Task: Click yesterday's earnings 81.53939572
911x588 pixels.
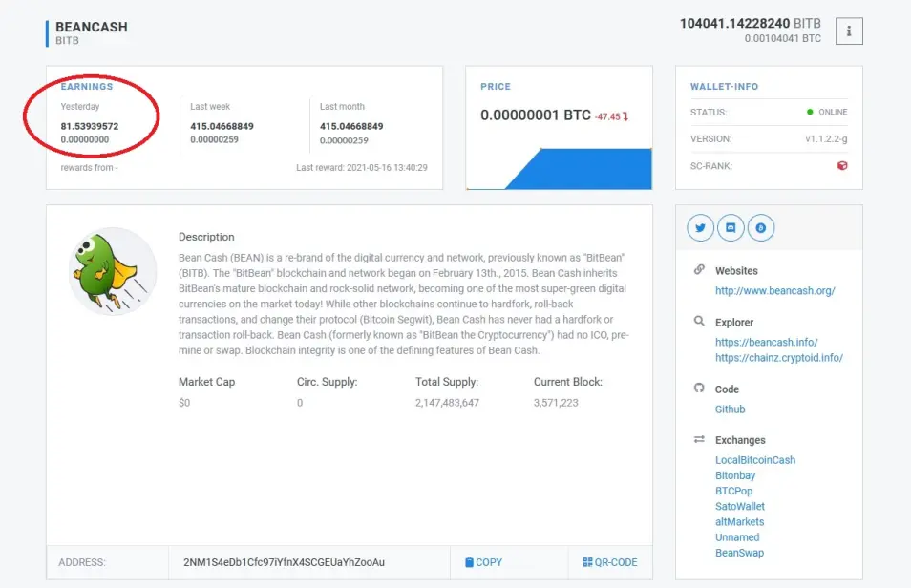Action: coord(90,126)
